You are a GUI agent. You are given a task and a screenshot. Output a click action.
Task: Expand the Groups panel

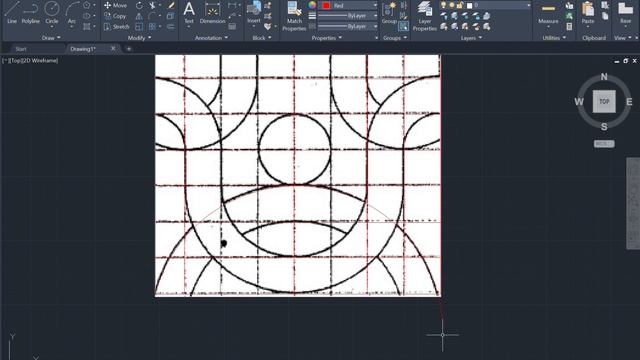[395, 38]
